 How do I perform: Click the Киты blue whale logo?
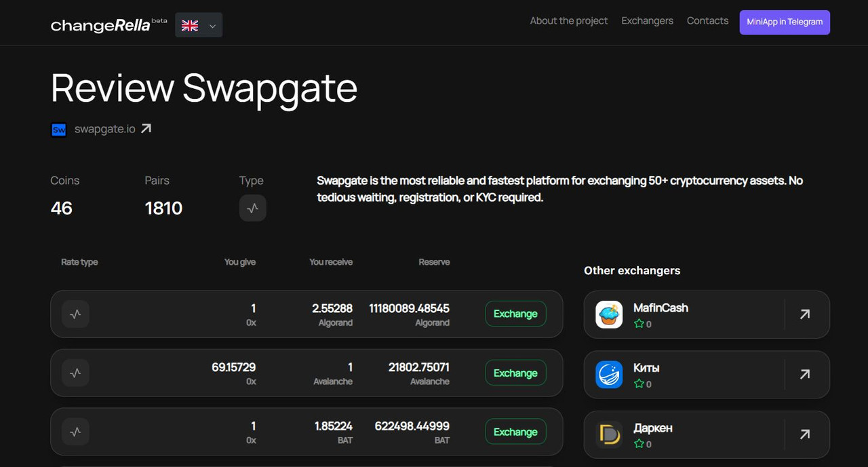pos(609,375)
